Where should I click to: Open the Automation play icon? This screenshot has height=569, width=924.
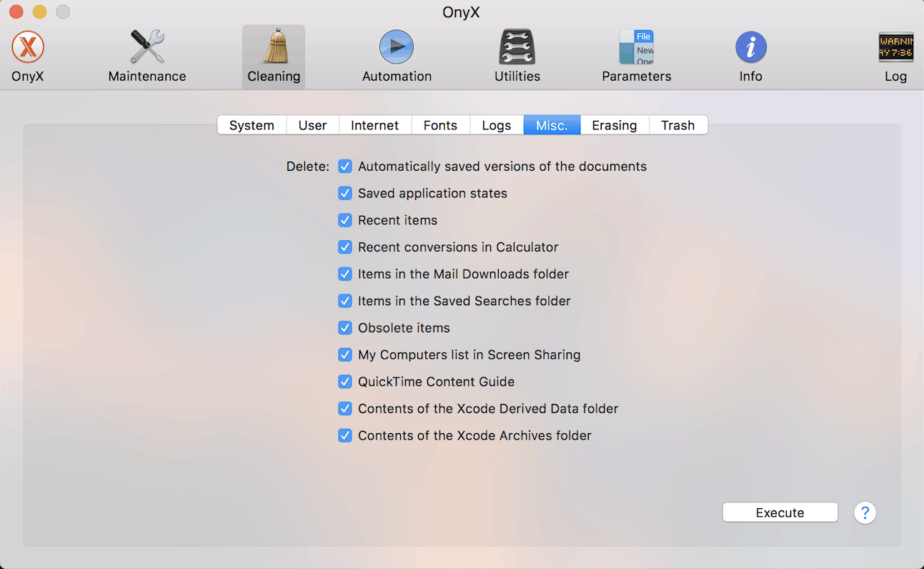[397, 48]
